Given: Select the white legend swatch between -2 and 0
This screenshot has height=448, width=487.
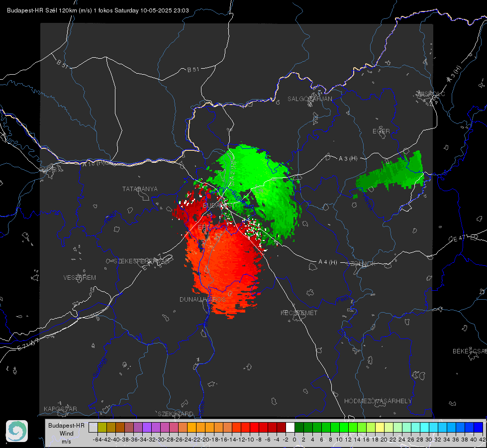Looking at the screenshot, I should point(290,428).
